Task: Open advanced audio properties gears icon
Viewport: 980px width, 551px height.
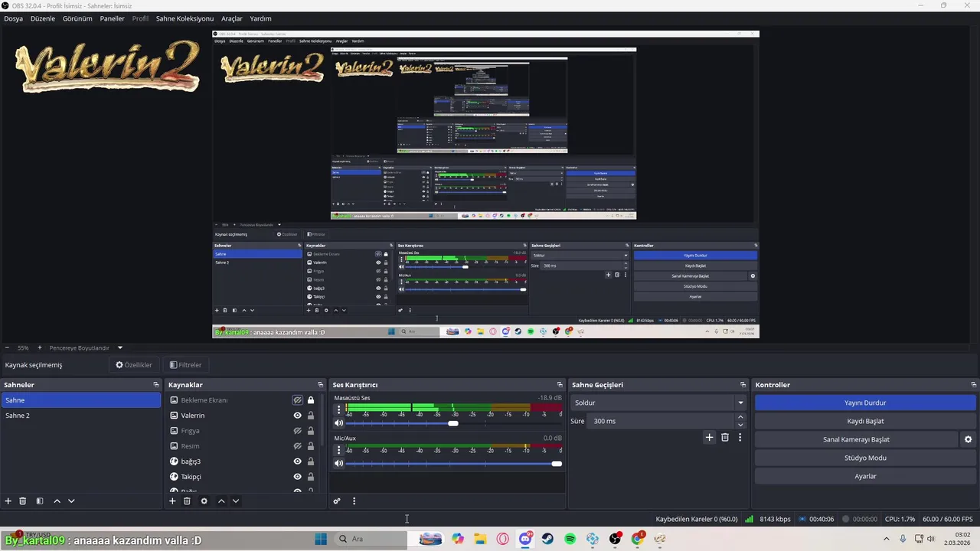Action: click(x=337, y=501)
